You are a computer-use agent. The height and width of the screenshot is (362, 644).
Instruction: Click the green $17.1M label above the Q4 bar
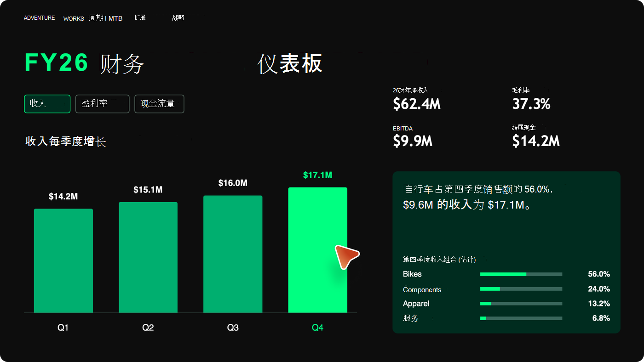coord(318,175)
